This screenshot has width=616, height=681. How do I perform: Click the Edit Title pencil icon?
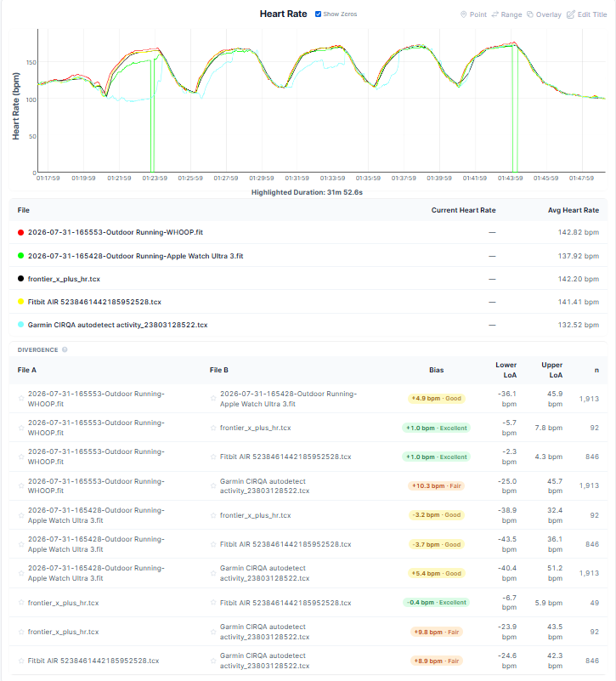pyautogui.click(x=570, y=14)
